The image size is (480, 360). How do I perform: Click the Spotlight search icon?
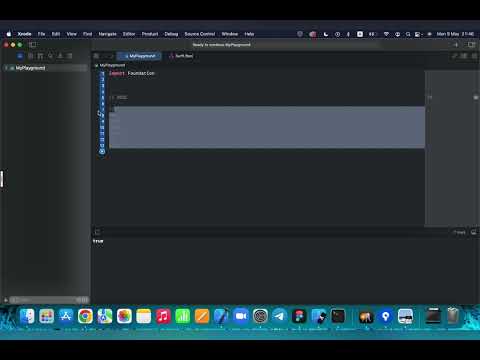coord(408,34)
